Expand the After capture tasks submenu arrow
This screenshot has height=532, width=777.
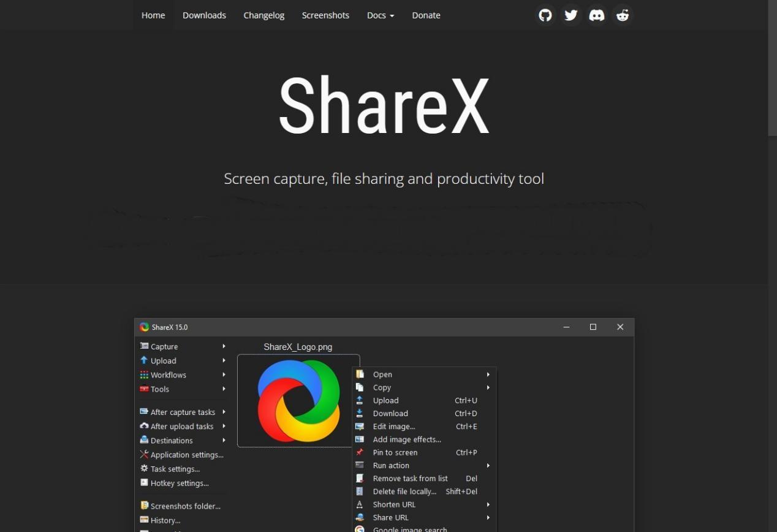tap(224, 412)
